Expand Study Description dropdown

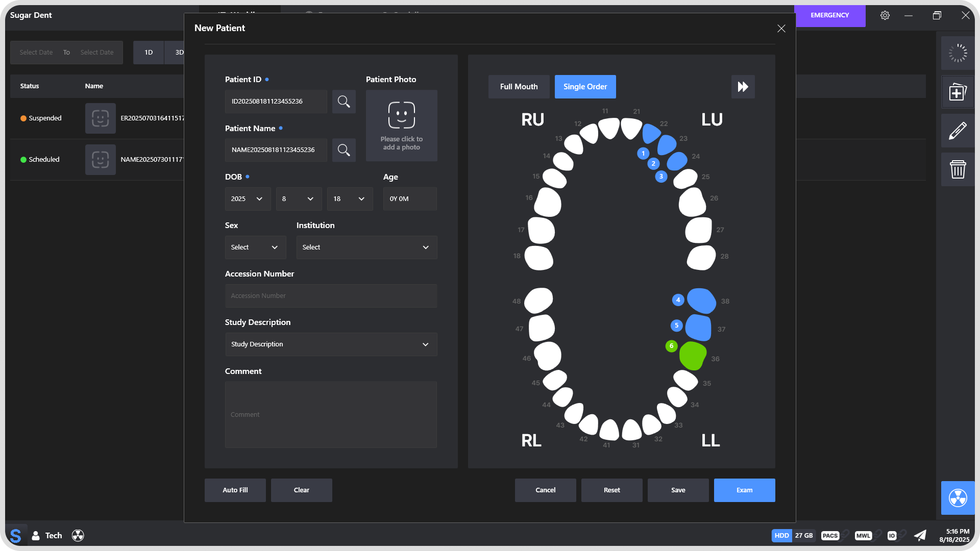point(331,344)
